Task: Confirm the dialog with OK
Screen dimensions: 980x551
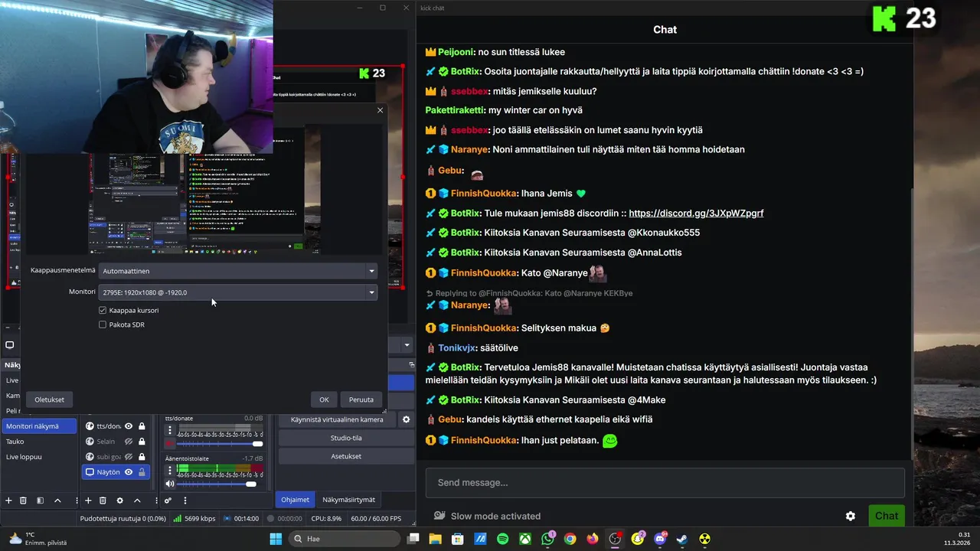Action: coord(324,399)
